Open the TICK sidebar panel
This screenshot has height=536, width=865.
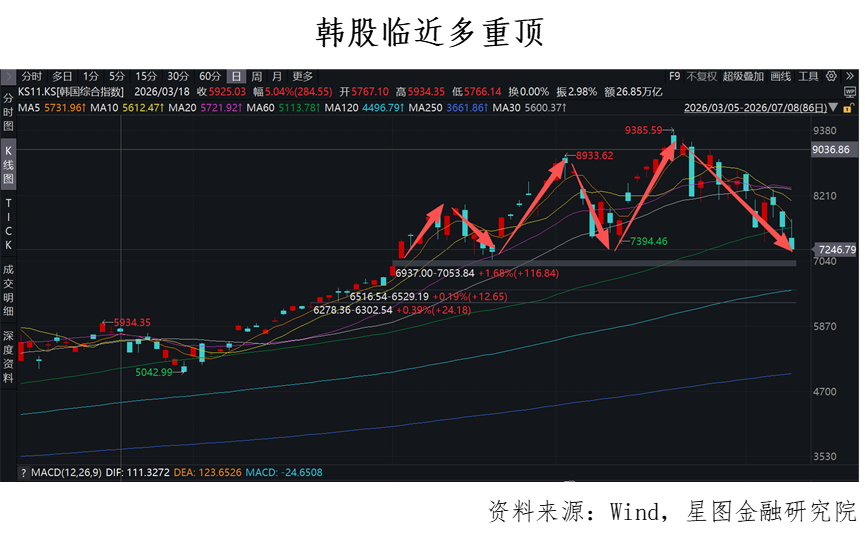8,223
